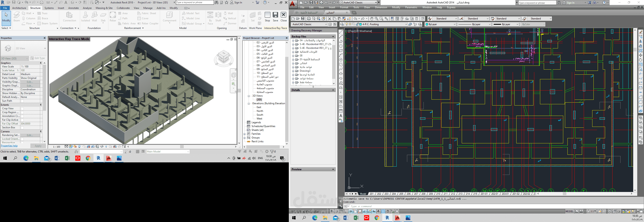
Task: Launch Google Chrome from the left taskbar
Action: [88, 158]
